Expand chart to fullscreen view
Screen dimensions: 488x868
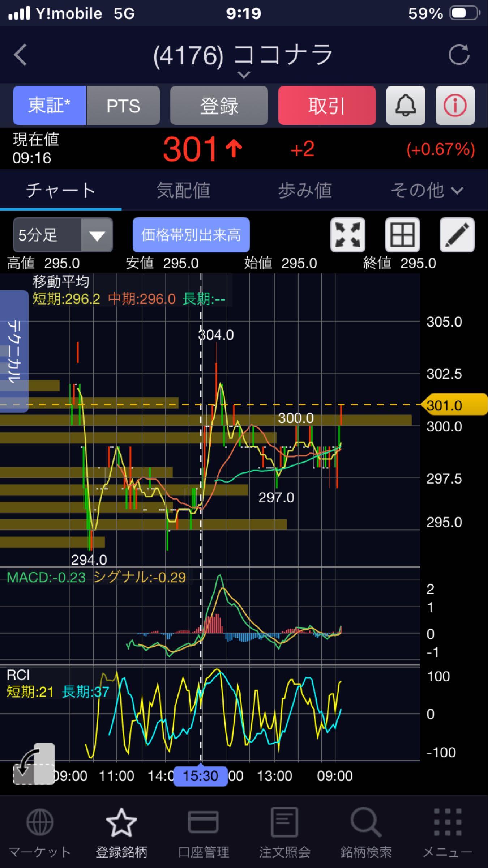[x=347, y=235]
